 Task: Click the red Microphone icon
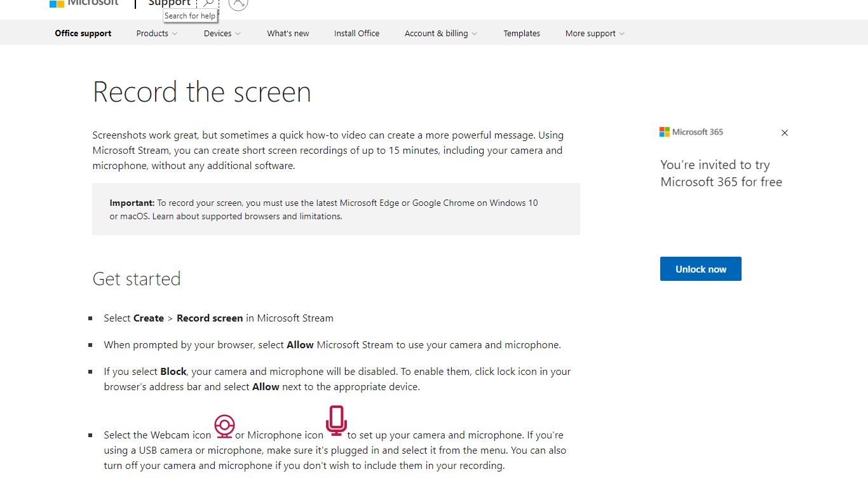336,421
